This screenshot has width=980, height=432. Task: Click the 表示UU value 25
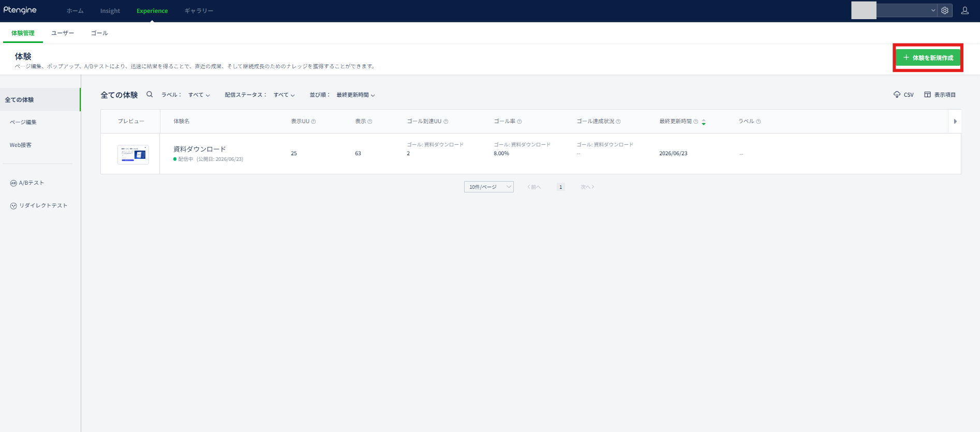coord(294,154)
